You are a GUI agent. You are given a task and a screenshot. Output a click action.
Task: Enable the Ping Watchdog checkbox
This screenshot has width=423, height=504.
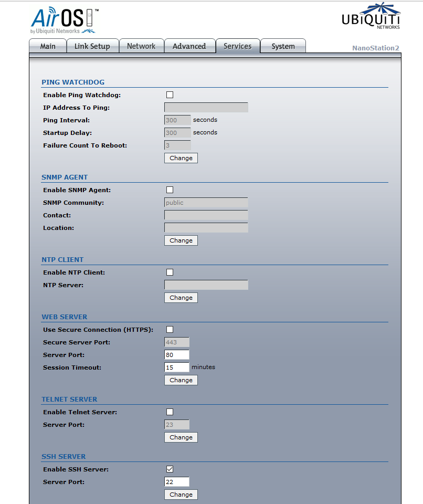(x=170, y=95)
